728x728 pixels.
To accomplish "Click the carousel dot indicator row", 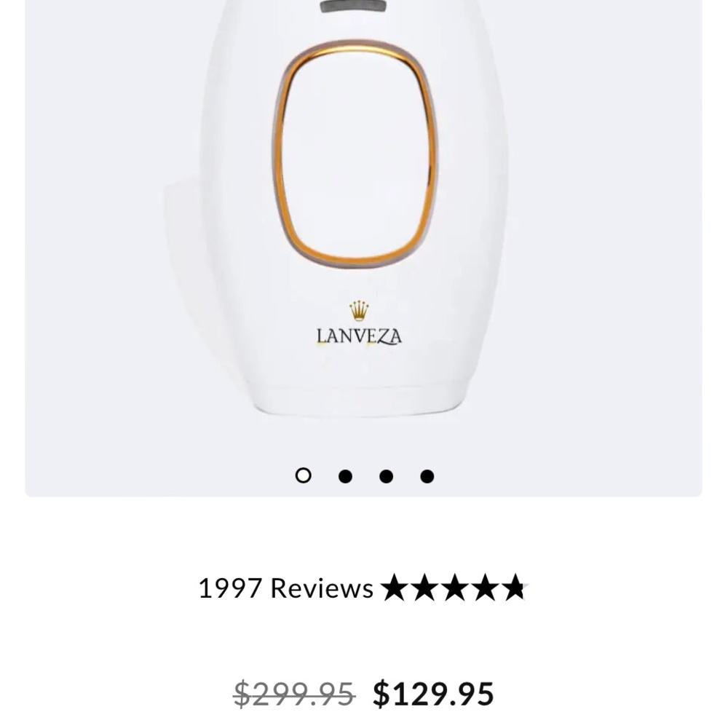I will (x=364, y=475).
